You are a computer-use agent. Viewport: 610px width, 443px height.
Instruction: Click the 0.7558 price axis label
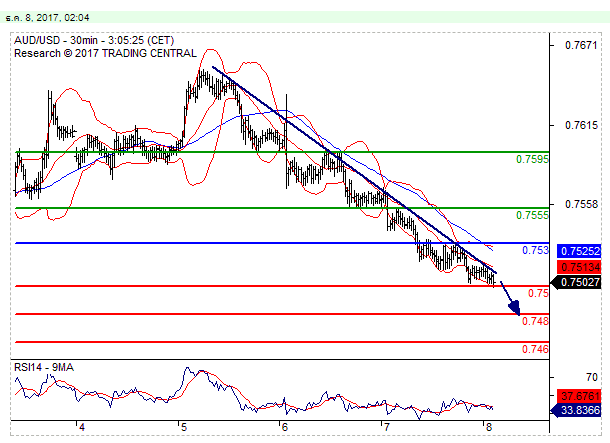tap(581, 204)
